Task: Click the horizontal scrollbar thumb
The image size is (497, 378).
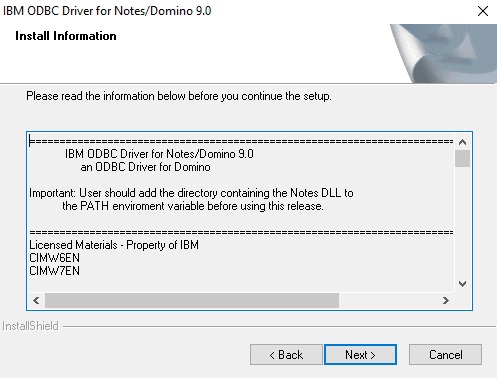Action: pos(192,301)
